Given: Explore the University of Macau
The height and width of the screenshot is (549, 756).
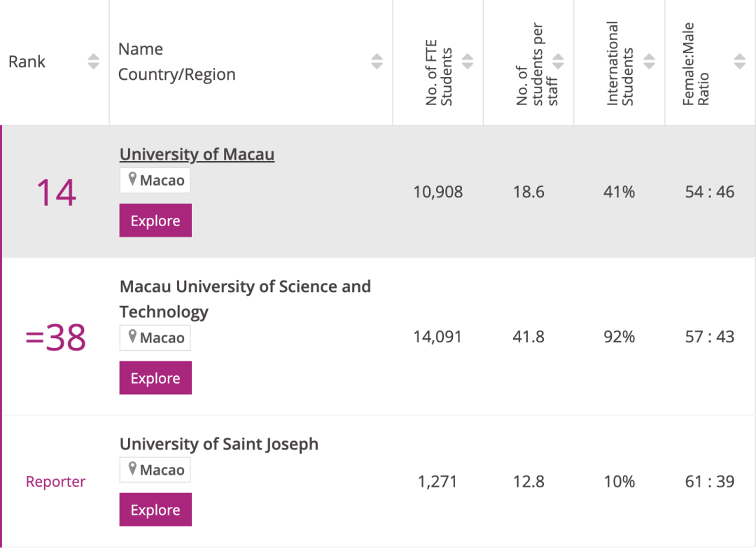Looking at the screenshot, I should click(155, 221).
